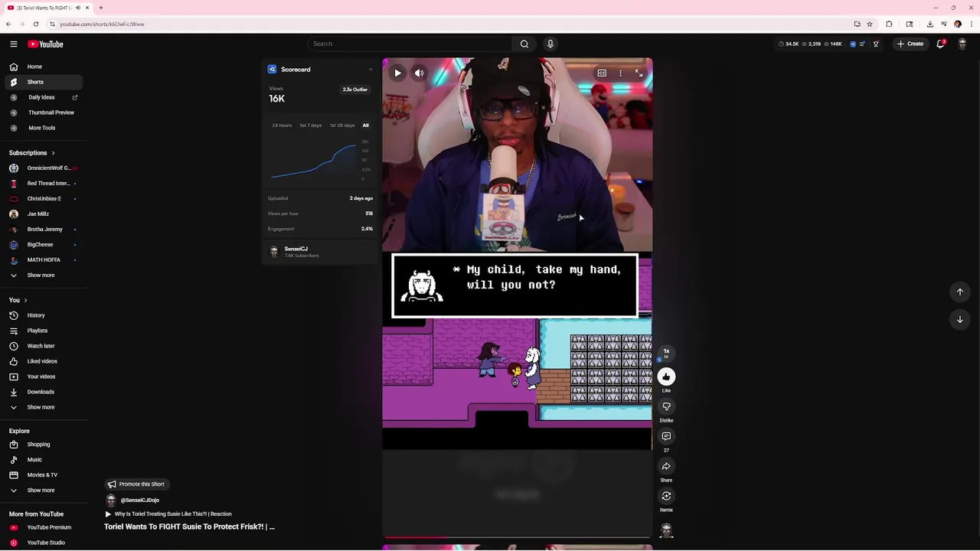Open Thumbnail Preview tool

point(44,112)
